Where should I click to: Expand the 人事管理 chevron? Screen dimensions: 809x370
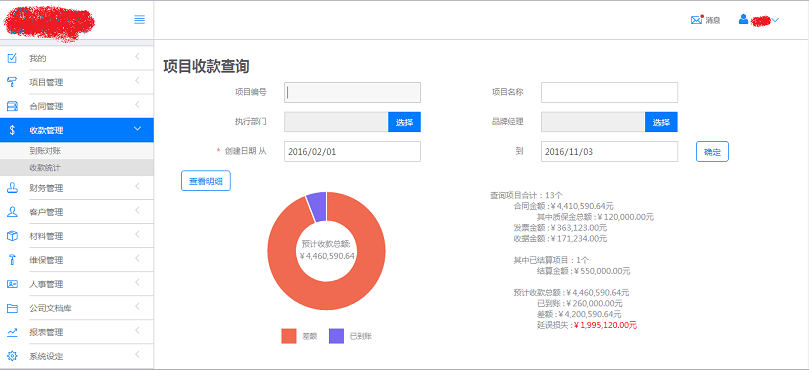[x=137, y=282]
